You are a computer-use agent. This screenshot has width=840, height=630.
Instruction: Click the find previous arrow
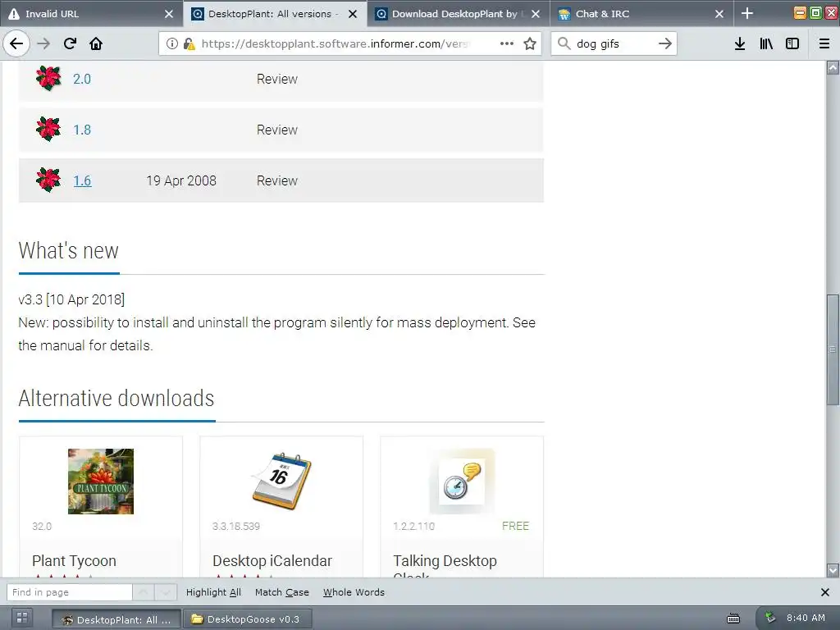pyautogui.click(x=144, y=592)
